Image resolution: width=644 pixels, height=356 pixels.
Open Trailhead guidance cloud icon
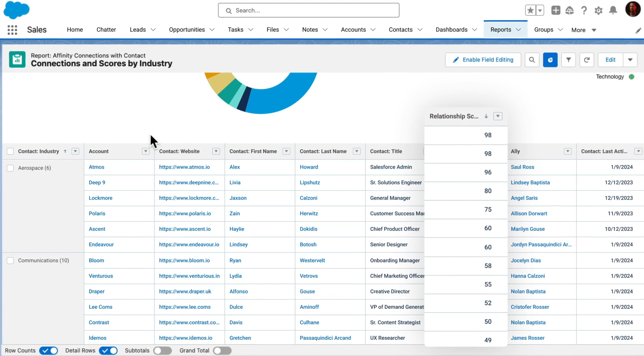point(569,11)
